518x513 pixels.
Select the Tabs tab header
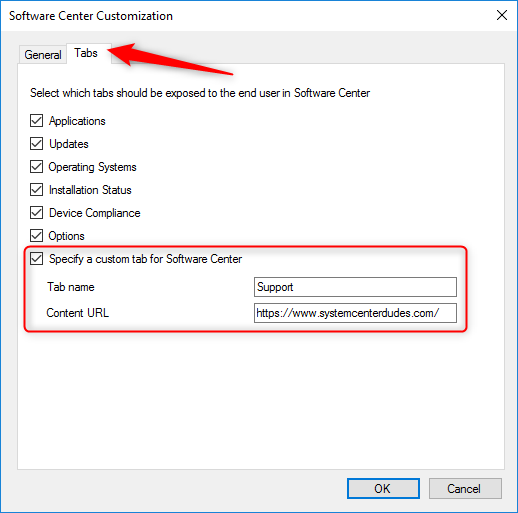(x=86, y=53)
